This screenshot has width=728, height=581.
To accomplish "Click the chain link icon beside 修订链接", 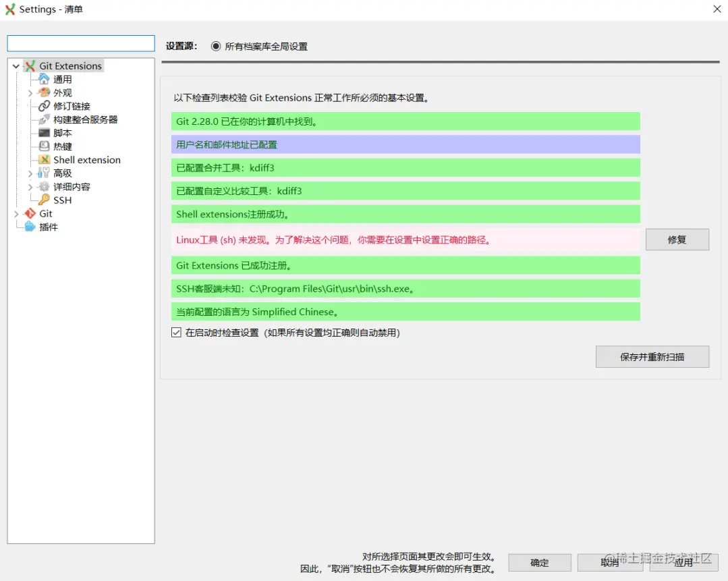I will (x=44, y=106).
